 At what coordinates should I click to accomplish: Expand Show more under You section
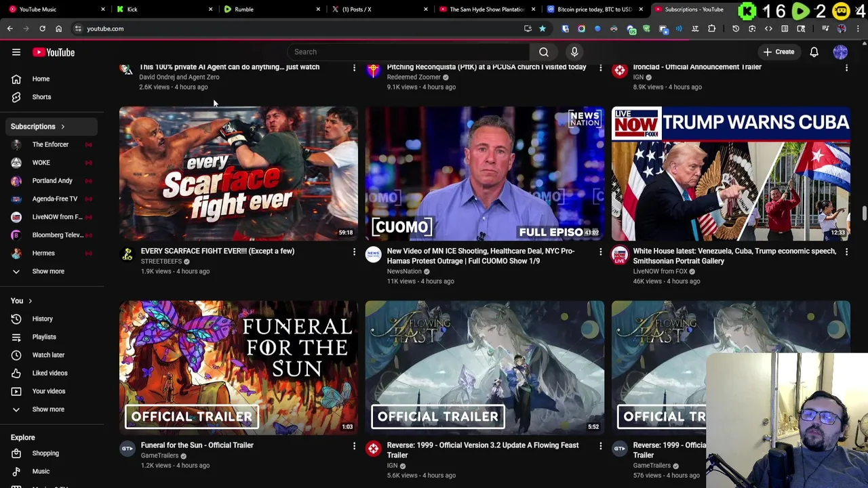[51, 409]
